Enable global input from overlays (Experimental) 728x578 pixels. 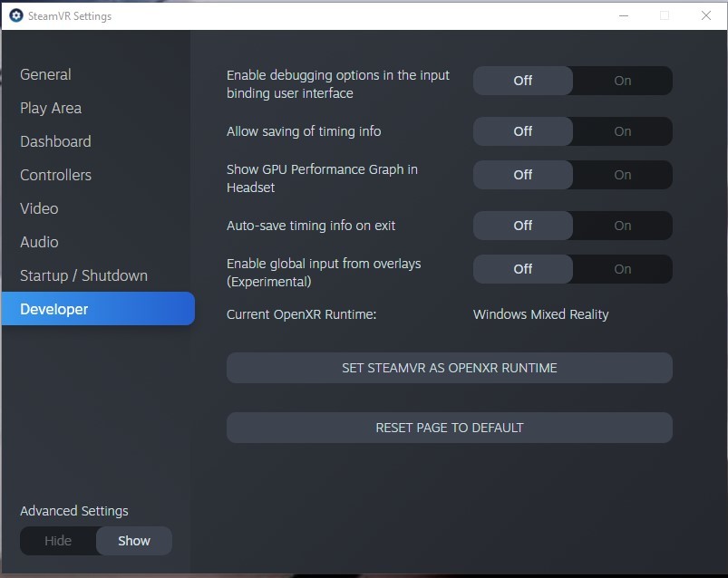click(x=623, y=269)
